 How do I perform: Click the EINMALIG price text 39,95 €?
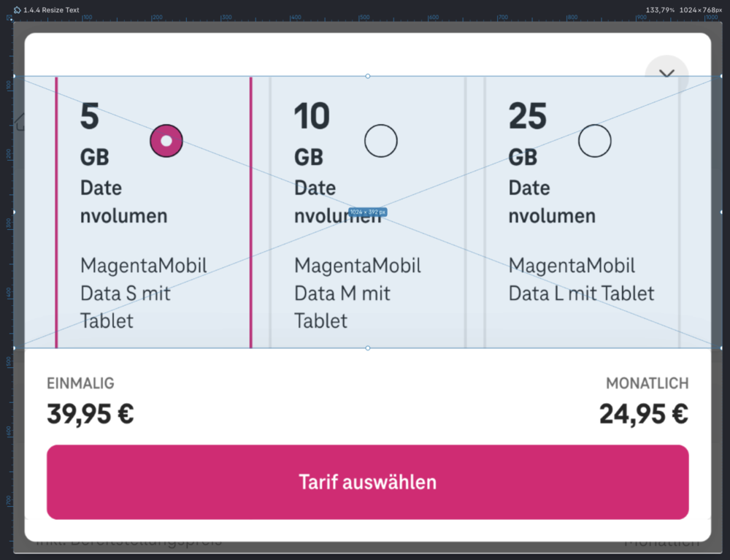pos(89,413)
